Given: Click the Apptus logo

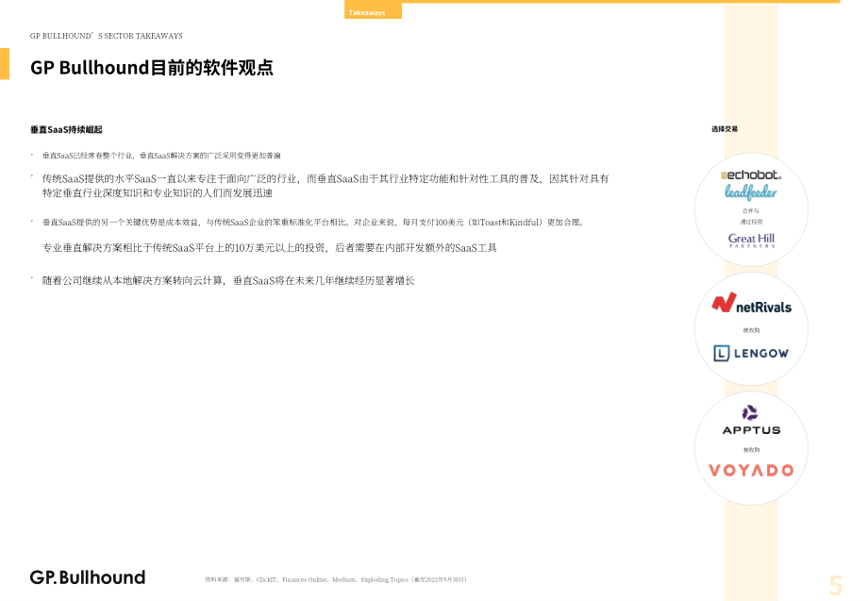Looking at the screenshot, I should [x=751, y=421].
